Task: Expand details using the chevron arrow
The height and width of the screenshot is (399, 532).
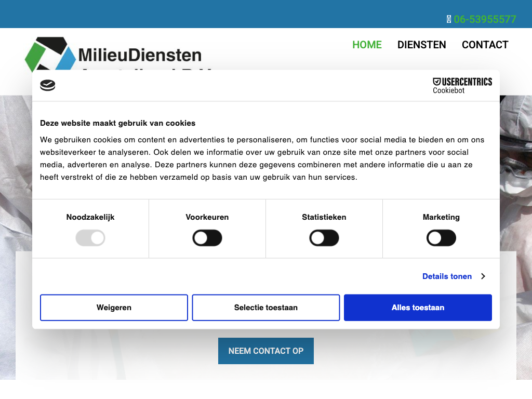Action: [483, 276]
